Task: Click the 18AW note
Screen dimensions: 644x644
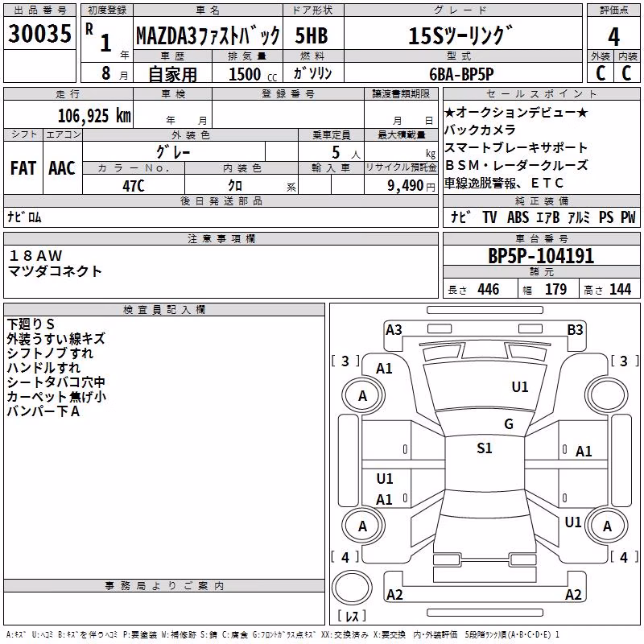Action: click(x=35, y=256)
